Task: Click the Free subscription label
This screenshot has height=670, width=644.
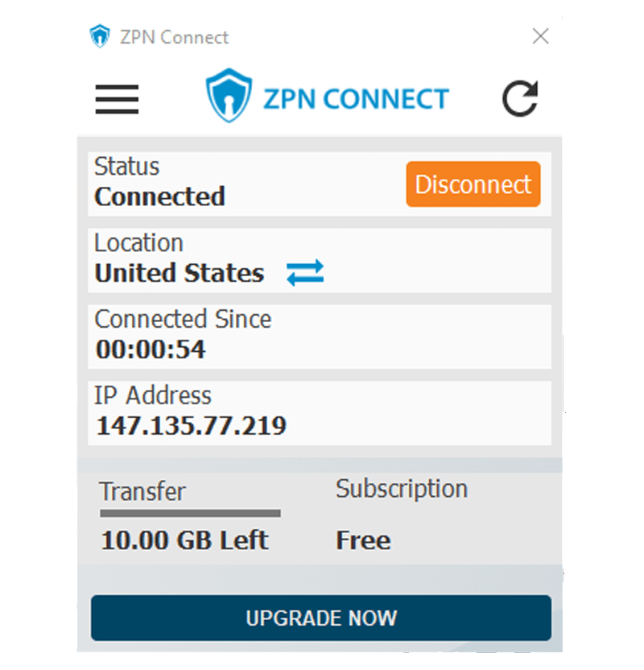Action: [x=363, y=540]
